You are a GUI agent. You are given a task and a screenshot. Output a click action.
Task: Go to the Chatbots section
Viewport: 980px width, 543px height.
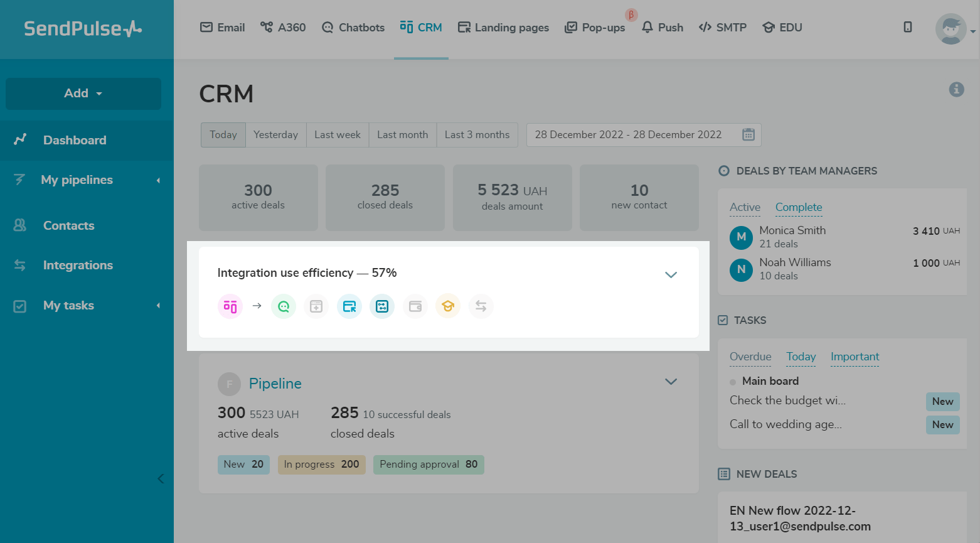tap(353, 28)
